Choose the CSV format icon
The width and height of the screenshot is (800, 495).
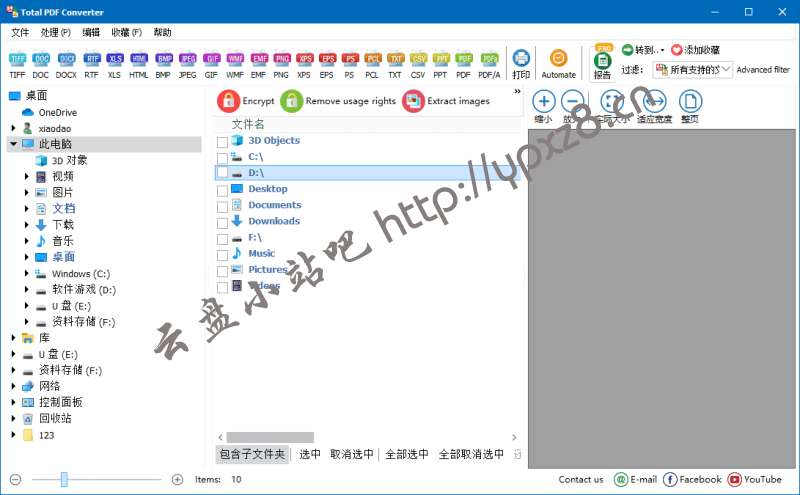[x=418, y=65]
